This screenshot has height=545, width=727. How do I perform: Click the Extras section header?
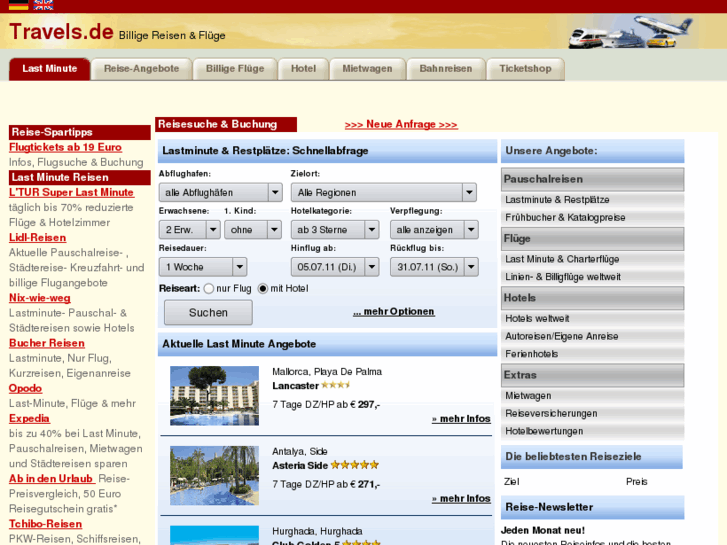(593, 375)
